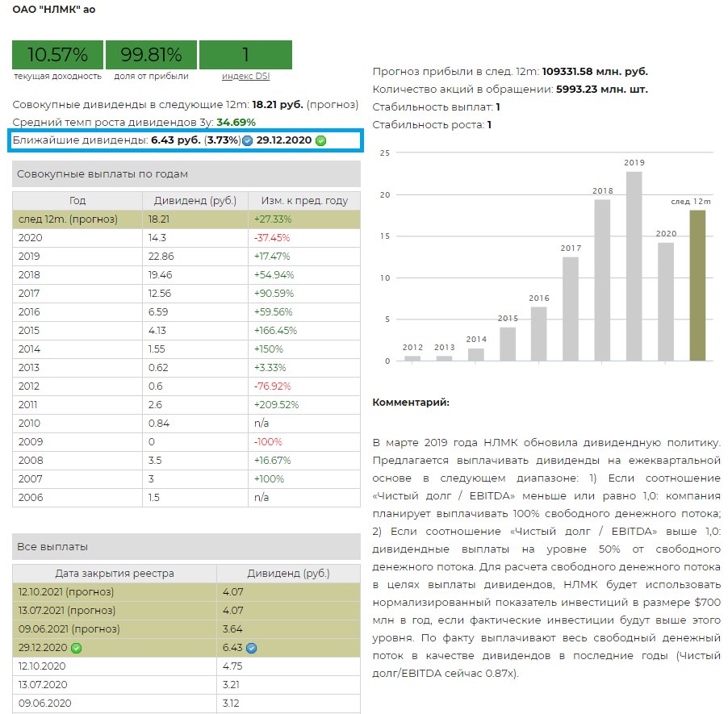This screenshot has width=728, height=714.
Task: Click 13.07.2021 (прогноз) registry date
Action: pos(67,611)
